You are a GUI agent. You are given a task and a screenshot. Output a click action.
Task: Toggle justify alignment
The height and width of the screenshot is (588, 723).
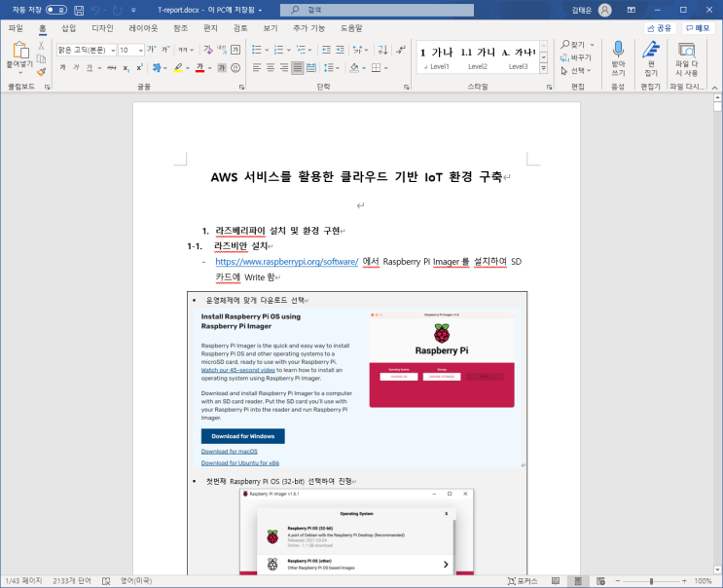pos(298,68)
